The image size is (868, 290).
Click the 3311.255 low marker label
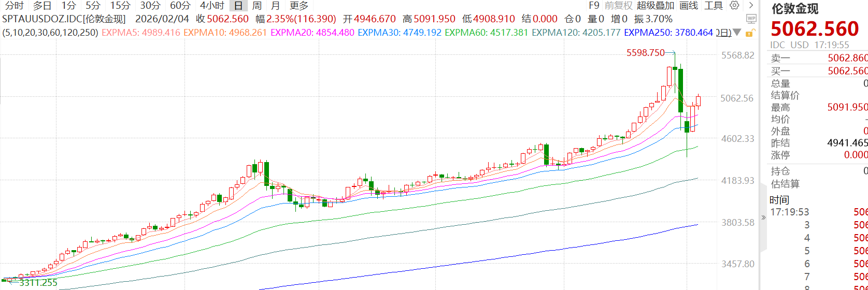tap(38, 283)
